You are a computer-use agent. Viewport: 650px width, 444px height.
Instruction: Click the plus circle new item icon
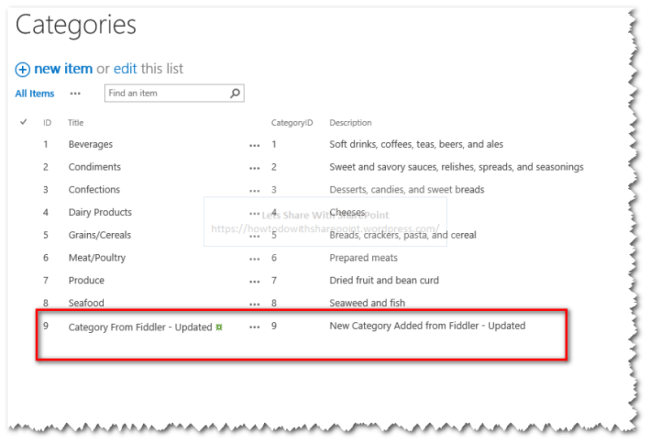[22, 69]
